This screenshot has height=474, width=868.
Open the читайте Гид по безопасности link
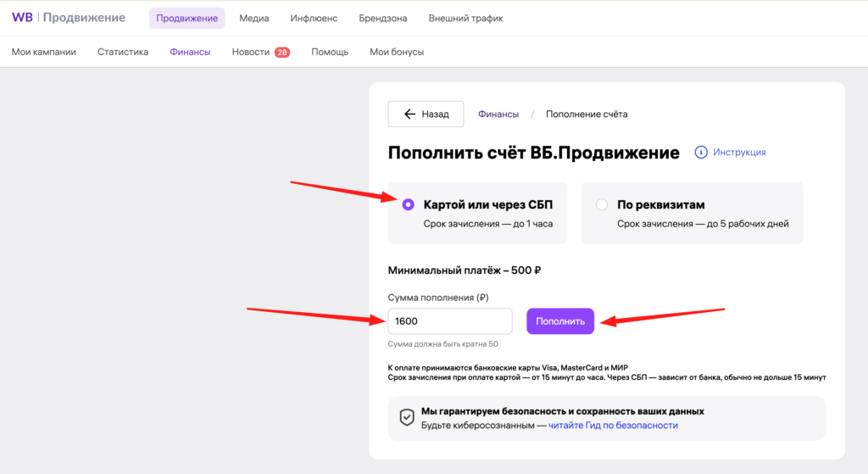tap(613, 426)
